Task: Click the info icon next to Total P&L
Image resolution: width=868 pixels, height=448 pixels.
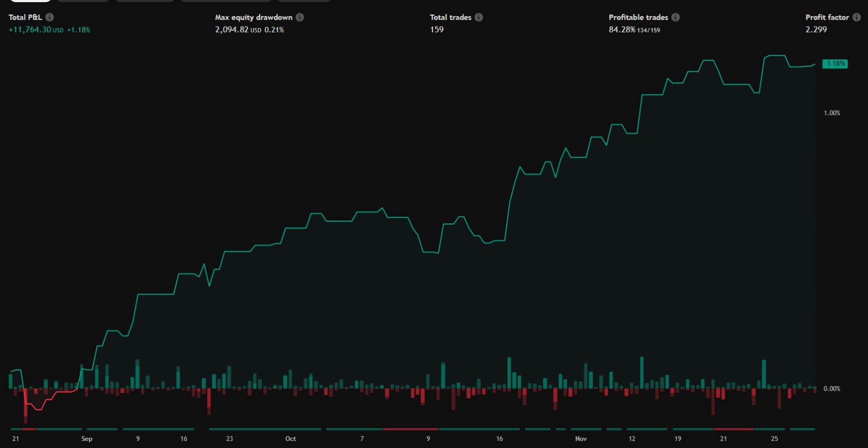Action: point(49,17)
